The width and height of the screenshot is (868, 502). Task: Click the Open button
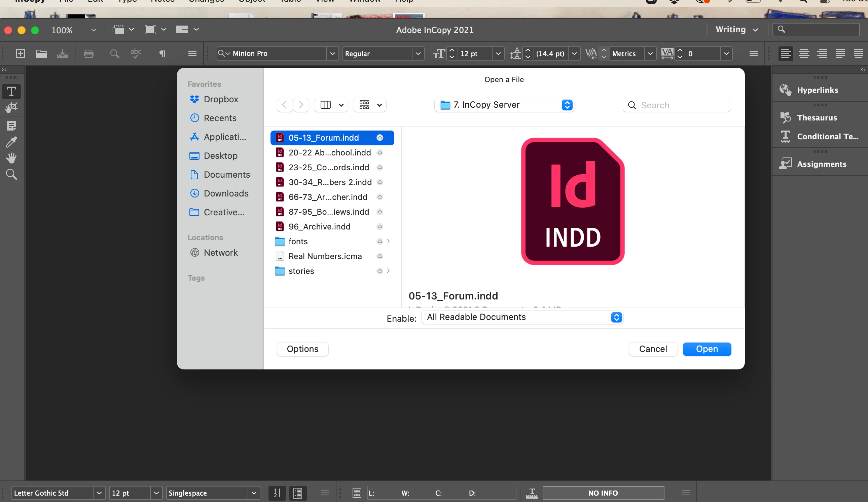pos(707,349)
